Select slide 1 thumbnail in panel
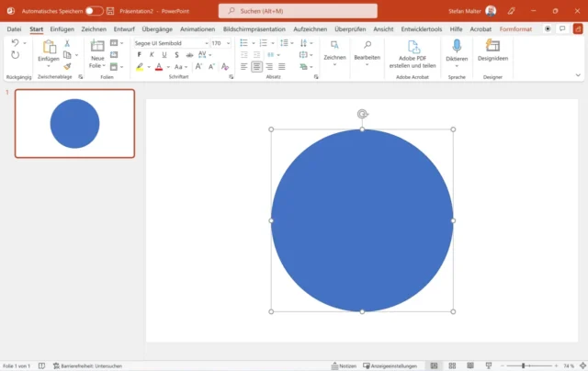Image resolution: width=588 pixels, height=371 pixels. click(74, 123)
